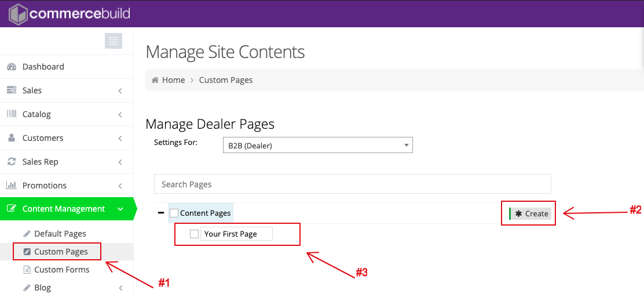Click the Create button
The width and height of the screenshot is (644, 294).
(531, 213)
